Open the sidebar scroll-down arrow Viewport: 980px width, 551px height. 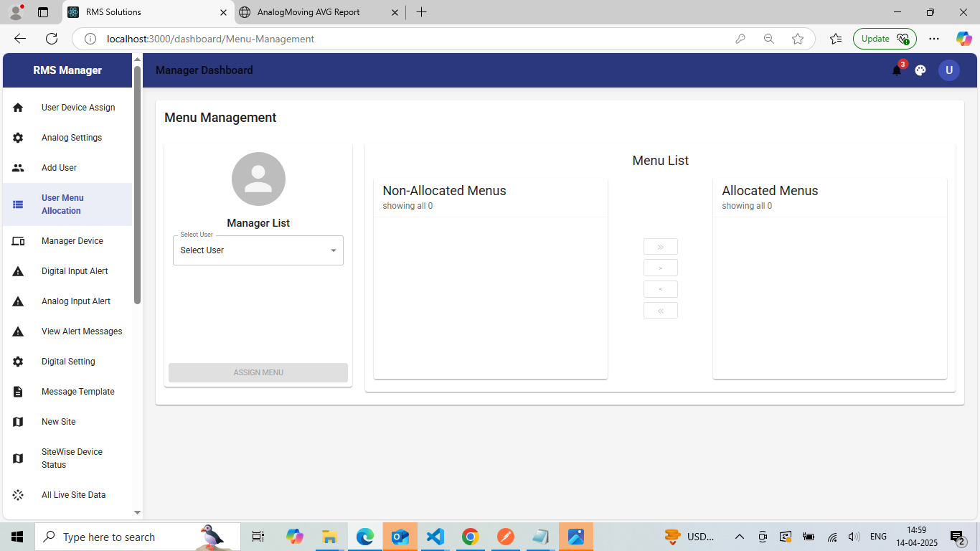click(x=137, y=512)
